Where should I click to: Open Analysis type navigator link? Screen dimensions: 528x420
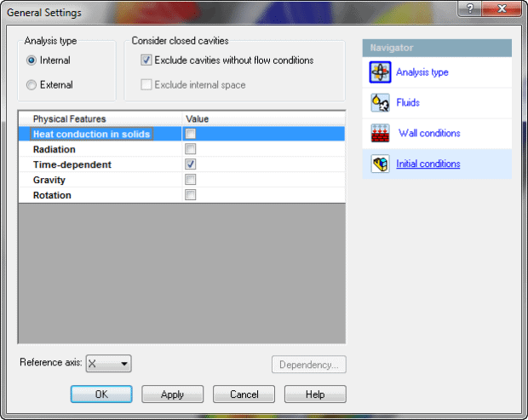click(422, 72)
